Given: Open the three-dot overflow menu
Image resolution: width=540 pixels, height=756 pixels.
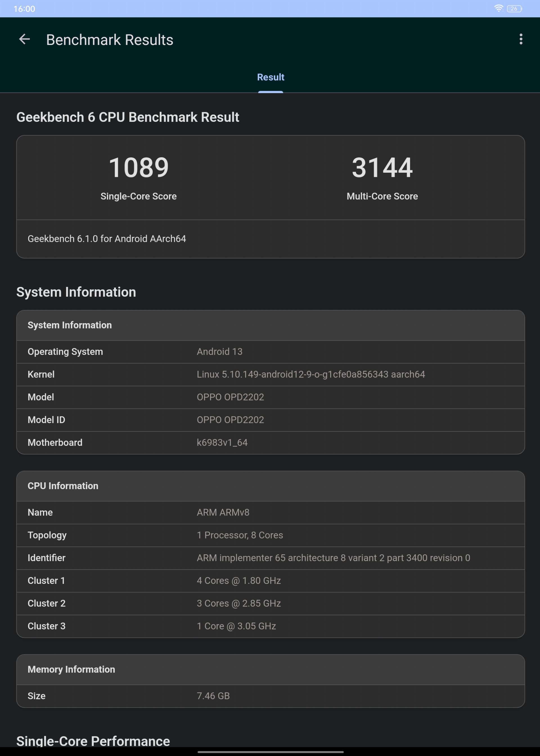Looking at the screenshot, I should (x=521, y=39).
